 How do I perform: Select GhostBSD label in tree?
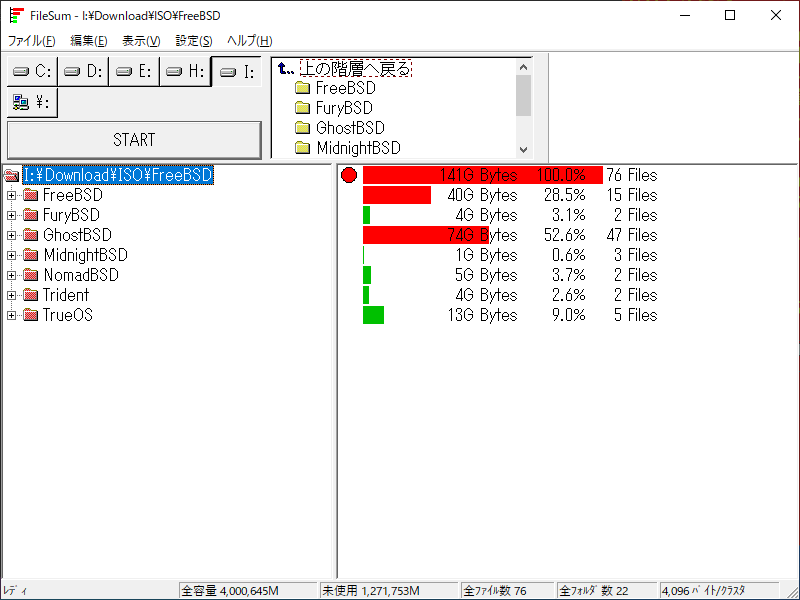[78, 235]
